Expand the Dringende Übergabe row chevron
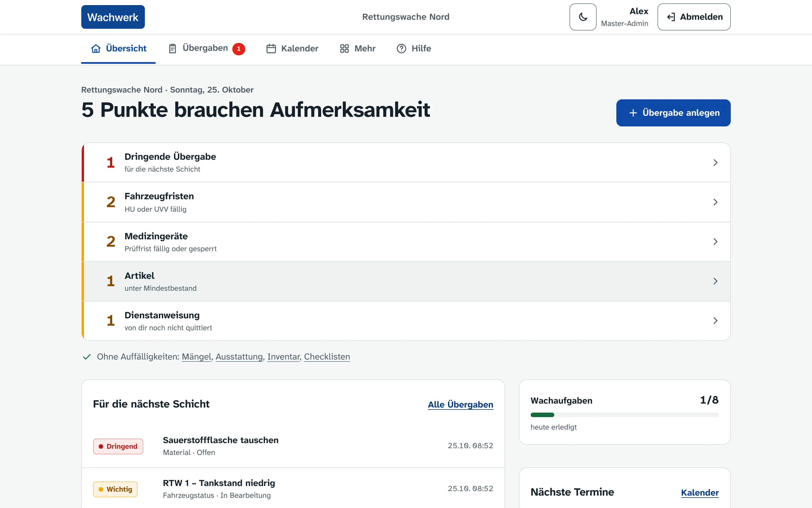Screen dimensions: 812x508 pyautogui.click(x=715, y=163)
